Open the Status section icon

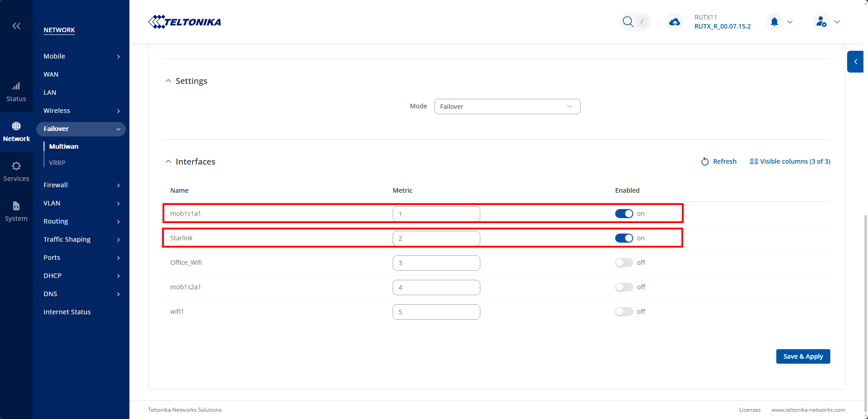16,86
